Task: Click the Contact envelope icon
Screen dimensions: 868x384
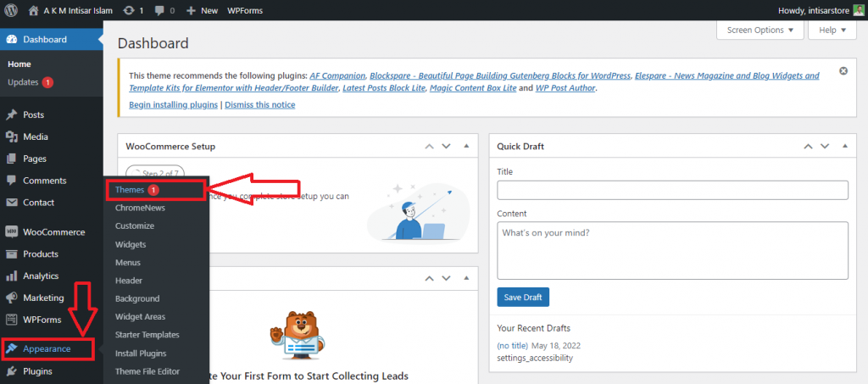Action: 11,203
